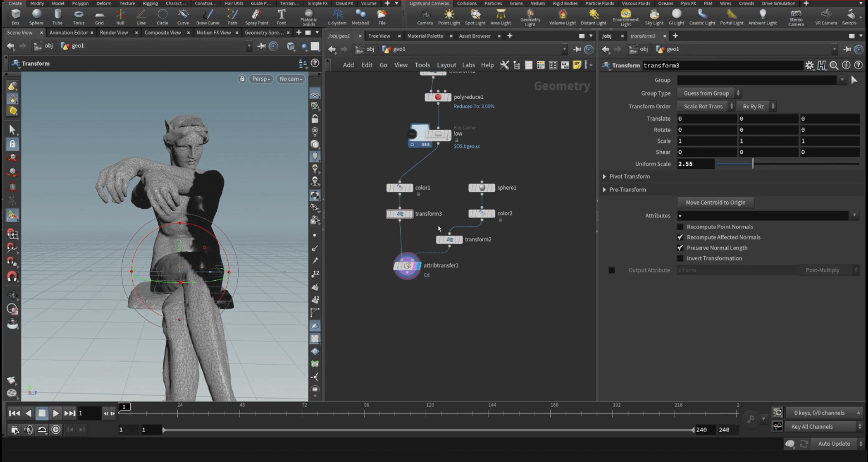This screenshot has width=868, height=462.
Task: Switch to the Render View tab
Action: (114, 33)
